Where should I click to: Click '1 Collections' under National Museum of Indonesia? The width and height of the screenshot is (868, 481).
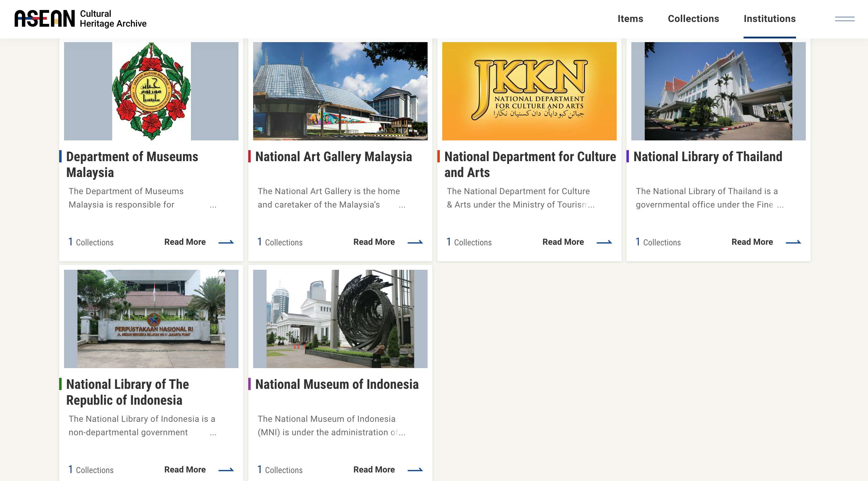coord(280,469)
